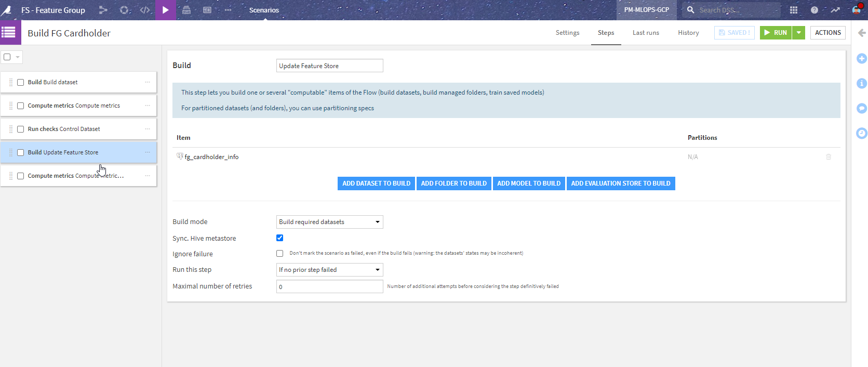Check the Build dataset step checkbox
This screenshot has height=367, width=868.
pyautogui.click(x=21, y=82)
